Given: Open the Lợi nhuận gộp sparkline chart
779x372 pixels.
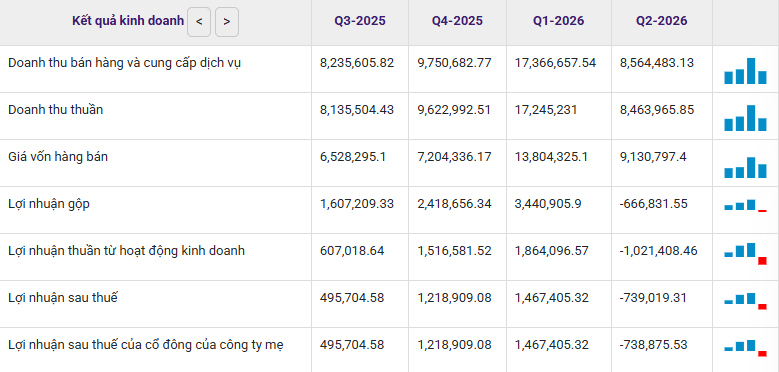Looking at the screenshot, I should [x=745, y=205].
